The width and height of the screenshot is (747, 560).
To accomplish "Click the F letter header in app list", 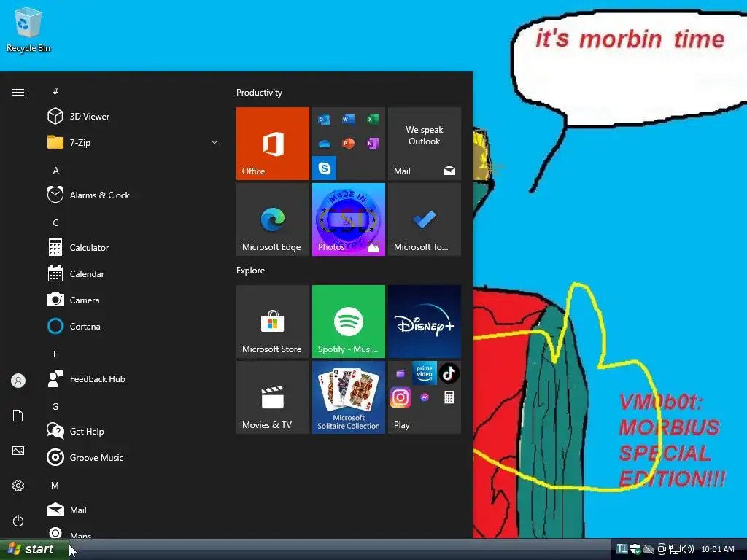I will pos(55,354).
